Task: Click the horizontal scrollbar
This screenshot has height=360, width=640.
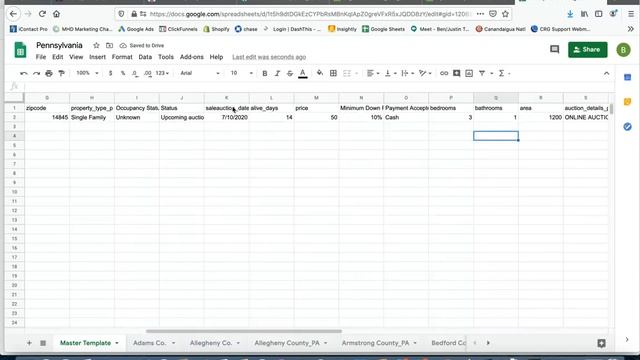Action: click(x=244, y=331)
